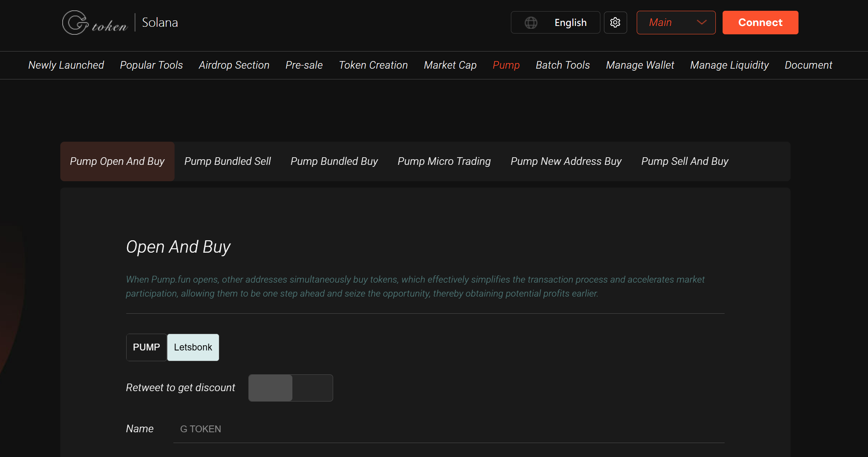Switch to the Pump Bundled Sell tab

[x=227, y=161]
